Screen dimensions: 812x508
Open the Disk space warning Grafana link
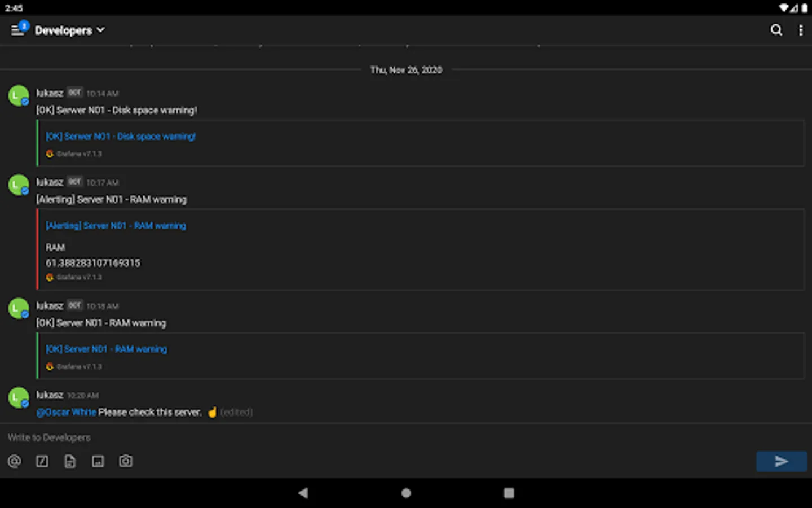point(121,136)
